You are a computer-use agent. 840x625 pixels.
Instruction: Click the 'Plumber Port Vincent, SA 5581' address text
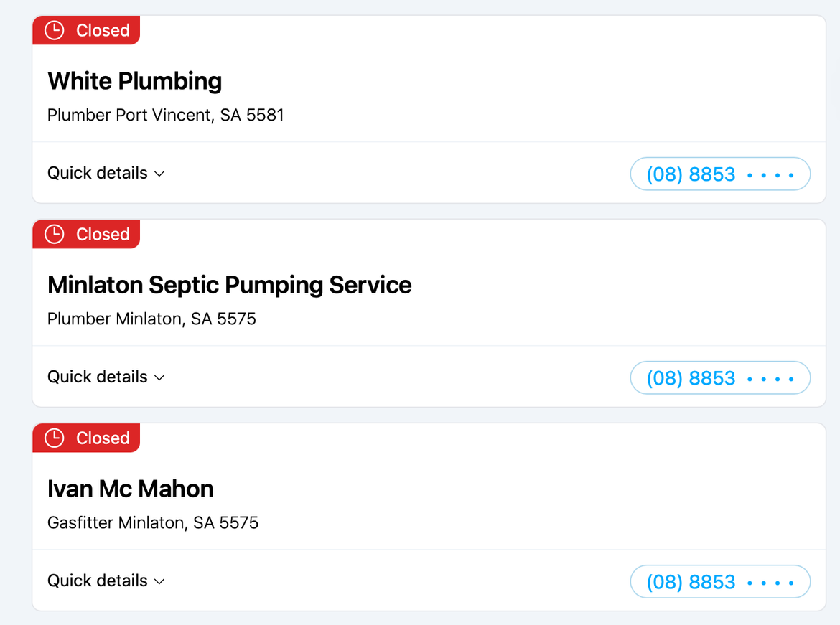165,115
